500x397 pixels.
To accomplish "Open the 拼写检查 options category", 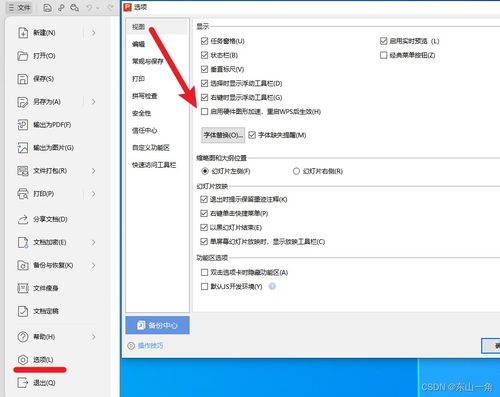I will coord(145,96).
